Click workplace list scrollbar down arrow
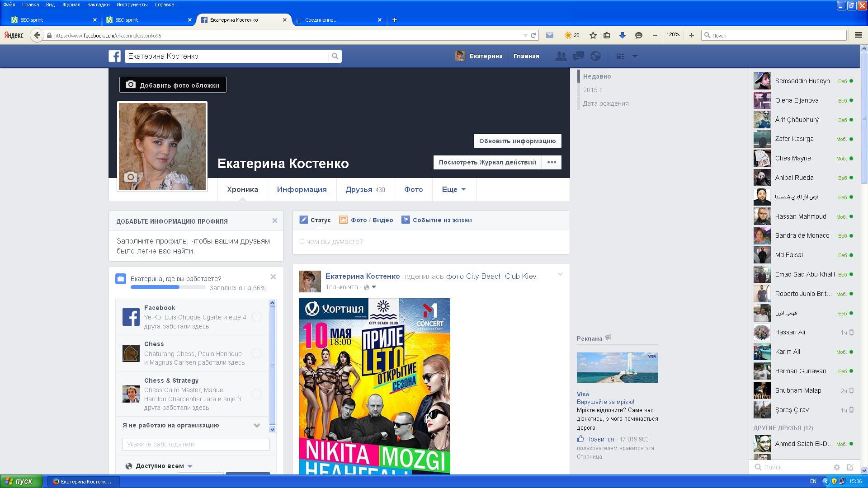Image resolution: width=868 pixels, height=488 pixels. point(272,429)
